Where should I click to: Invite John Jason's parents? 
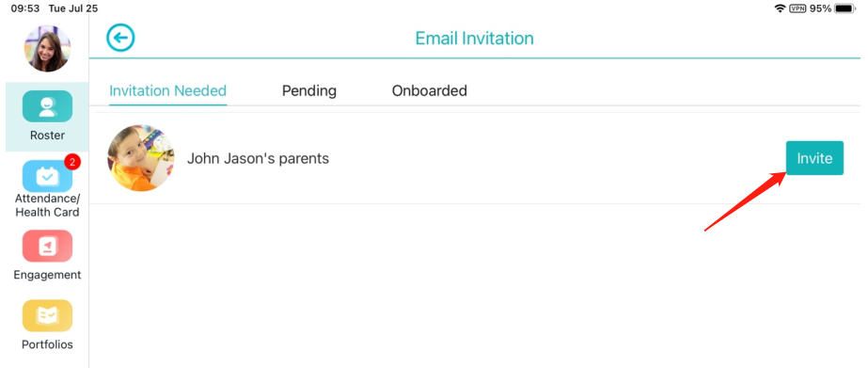tap(814, 158)
